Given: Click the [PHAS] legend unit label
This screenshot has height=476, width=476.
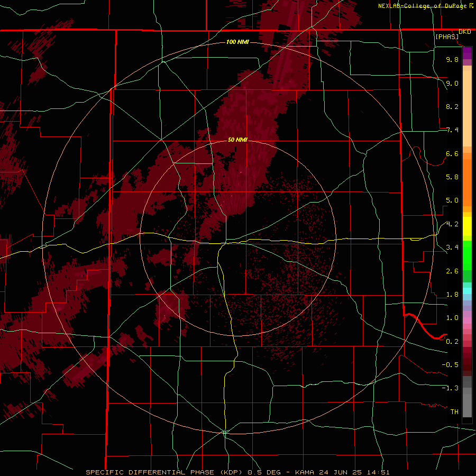Looking at the screenshot, I should pyautogui.click(x=447, y=36).
